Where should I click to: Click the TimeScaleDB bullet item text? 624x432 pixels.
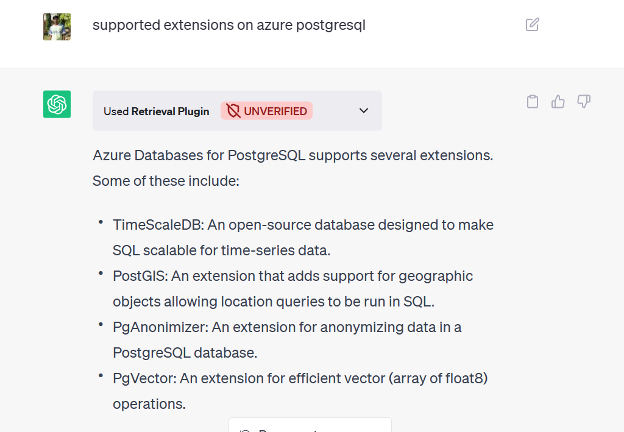[303, 237]
